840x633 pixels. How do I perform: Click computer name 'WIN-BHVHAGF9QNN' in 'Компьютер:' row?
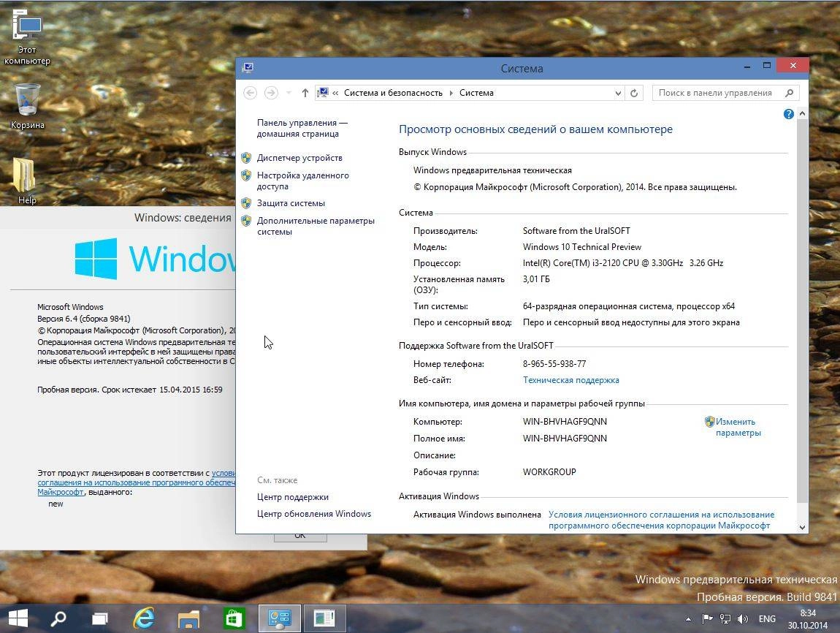[x=565, y=422]
